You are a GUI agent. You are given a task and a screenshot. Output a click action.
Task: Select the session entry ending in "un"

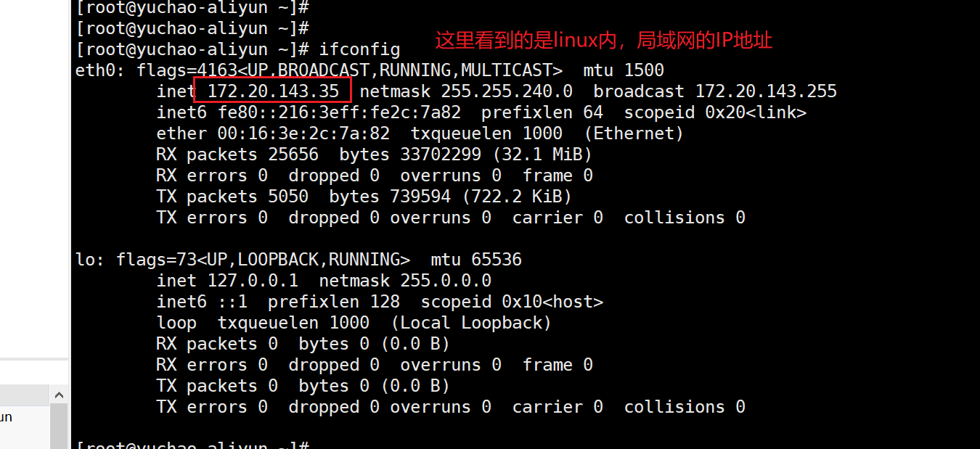[6, 417]
